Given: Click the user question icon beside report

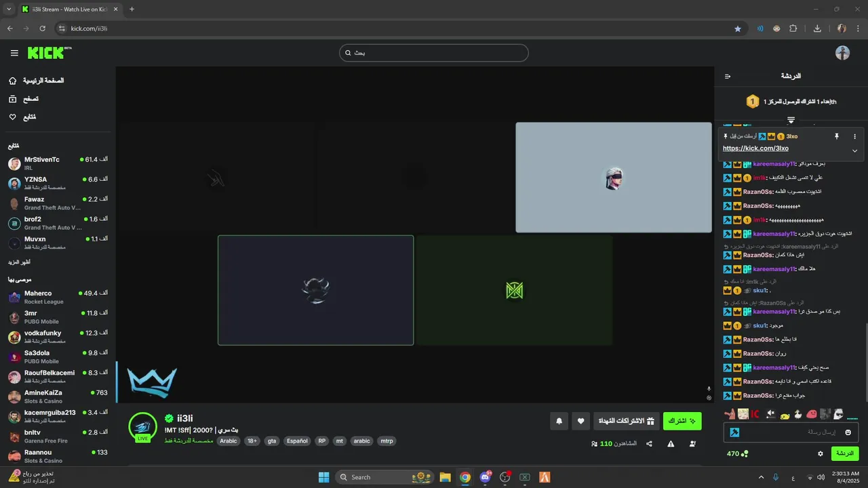Looking at the screenshot, I should pyautogui.click(x=692, y=444).
